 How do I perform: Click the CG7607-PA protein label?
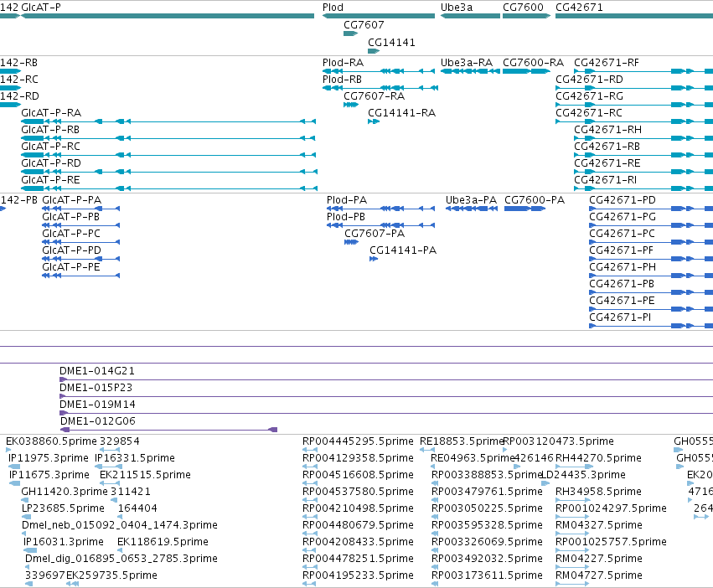pyautogui.click(x=375, y=234)
